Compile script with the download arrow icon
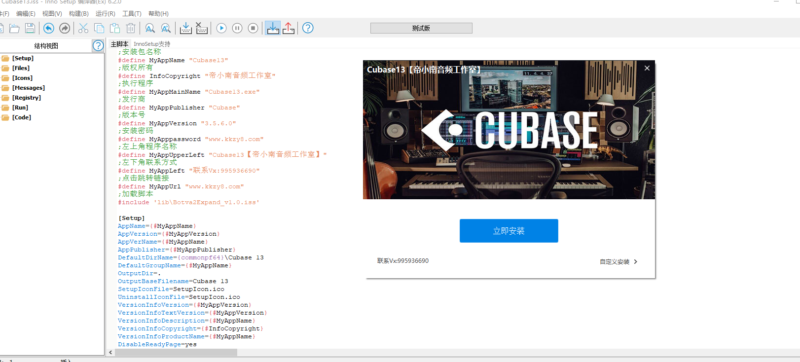 pos(186,28)
